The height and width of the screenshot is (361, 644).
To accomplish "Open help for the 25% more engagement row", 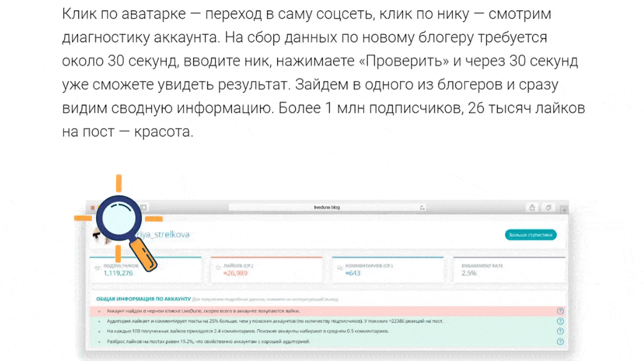I will 560,321.
